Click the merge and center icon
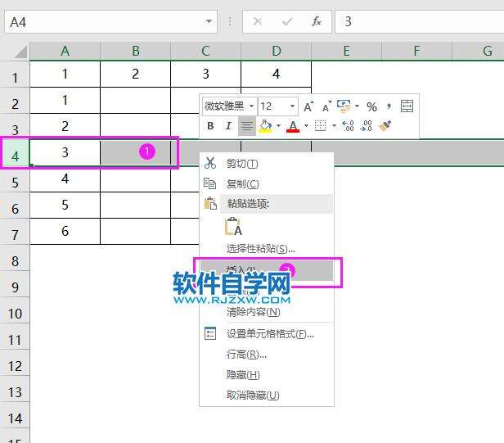 407,106
